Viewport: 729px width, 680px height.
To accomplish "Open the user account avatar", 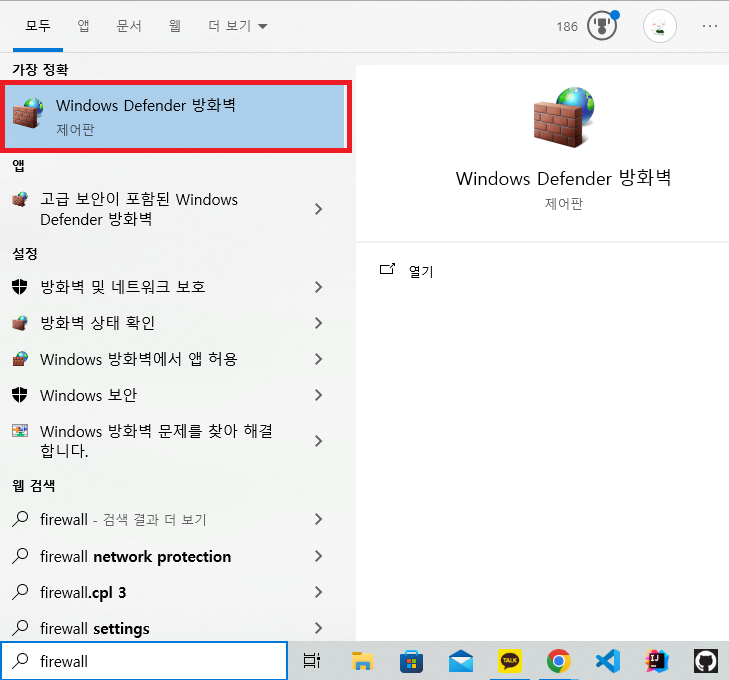I will [659, 26].
